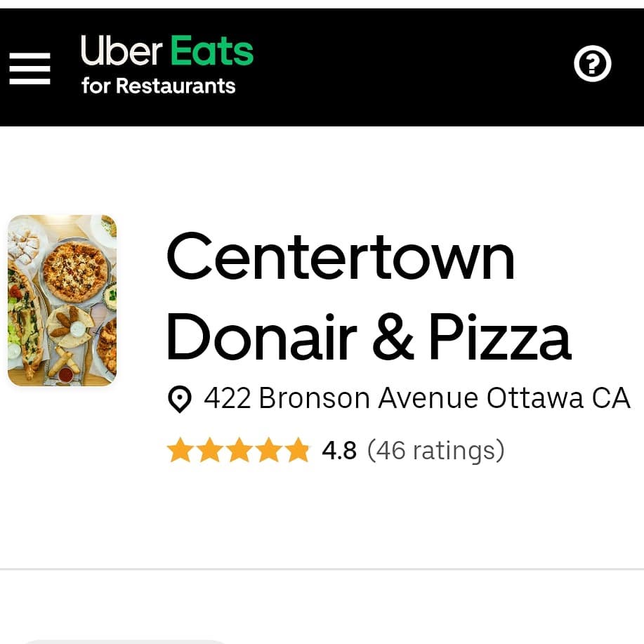
Task: Open the (46 ratings) link
Action: coord(435,451)
